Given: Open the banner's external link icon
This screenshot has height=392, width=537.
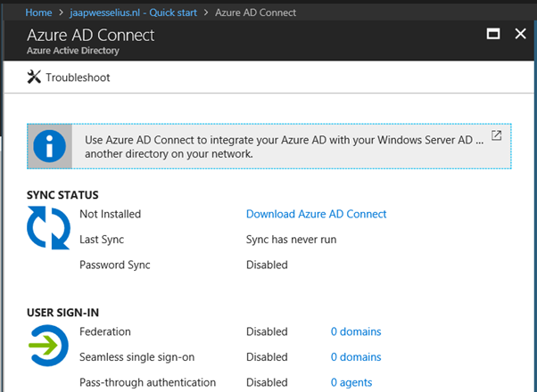Looking at the screenshot, I should click(x=497, y=136).
